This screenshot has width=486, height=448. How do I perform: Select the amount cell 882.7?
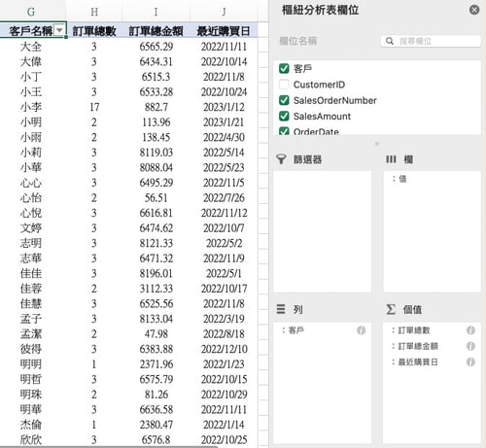click(x=156, y=107)
